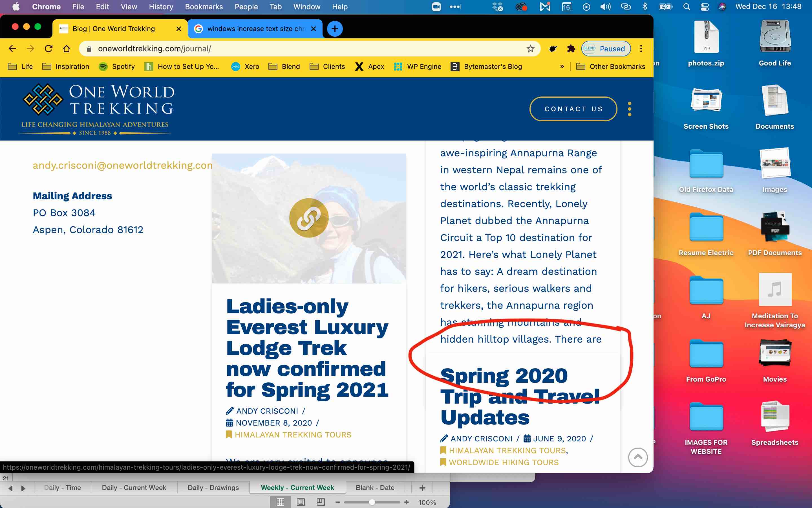Click the WORLDWIDE HIKING TOURS category link

point(504,462)
